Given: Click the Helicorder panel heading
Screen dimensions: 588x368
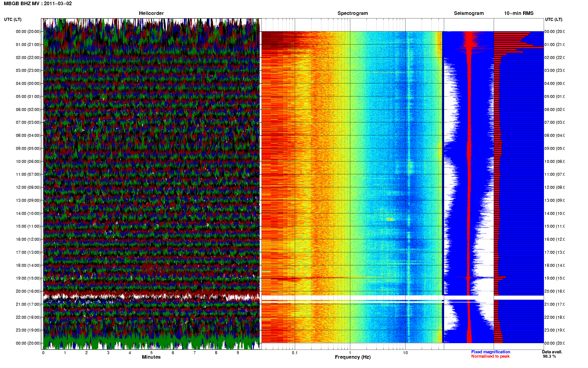Looking at the screenshot, I should (151, 13).
